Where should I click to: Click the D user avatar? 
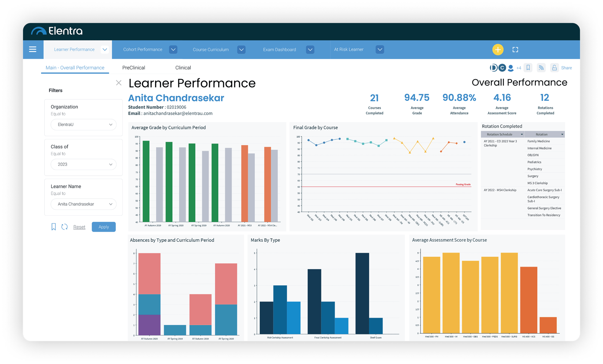493,68
